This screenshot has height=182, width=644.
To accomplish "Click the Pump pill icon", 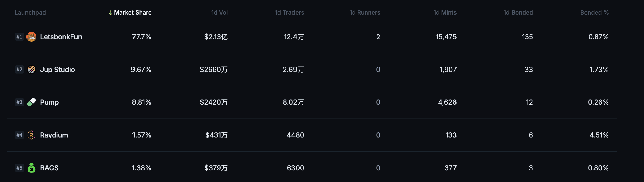I will [x=31, y=102].
